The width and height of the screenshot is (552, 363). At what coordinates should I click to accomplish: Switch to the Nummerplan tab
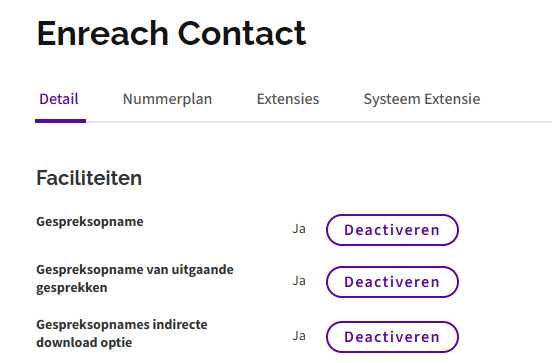(167, 99)
